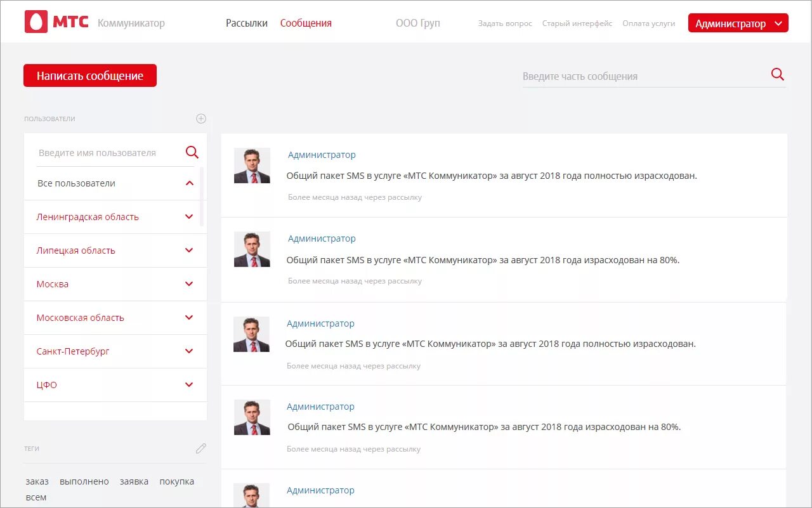812x508 pixels.
Task: Click first message text 'полностью израсходован'
Action: click(x=640, y=176)
